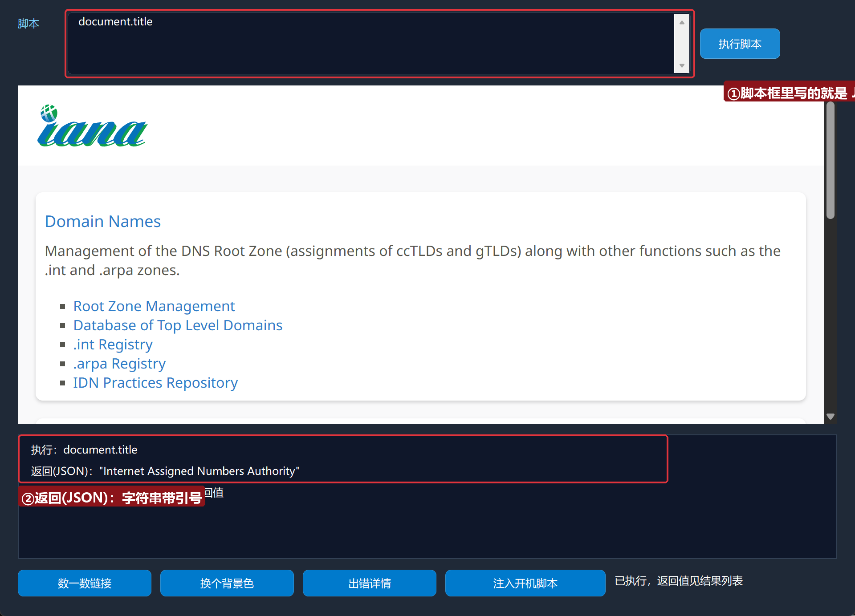This screenshot has height=616, width=855.
Task: Click the 注入开机脚本 button
Action: coord(525,583)
